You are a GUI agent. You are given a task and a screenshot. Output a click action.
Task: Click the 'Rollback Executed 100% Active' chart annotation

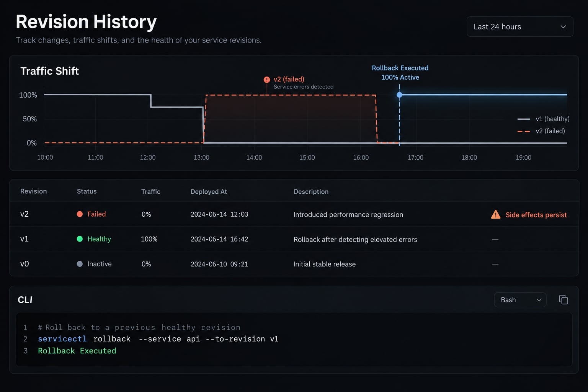click(x=400, y=72)
